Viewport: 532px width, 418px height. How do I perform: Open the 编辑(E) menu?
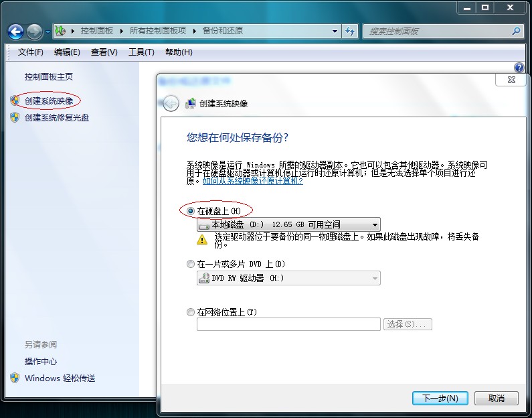pos(67,52)
